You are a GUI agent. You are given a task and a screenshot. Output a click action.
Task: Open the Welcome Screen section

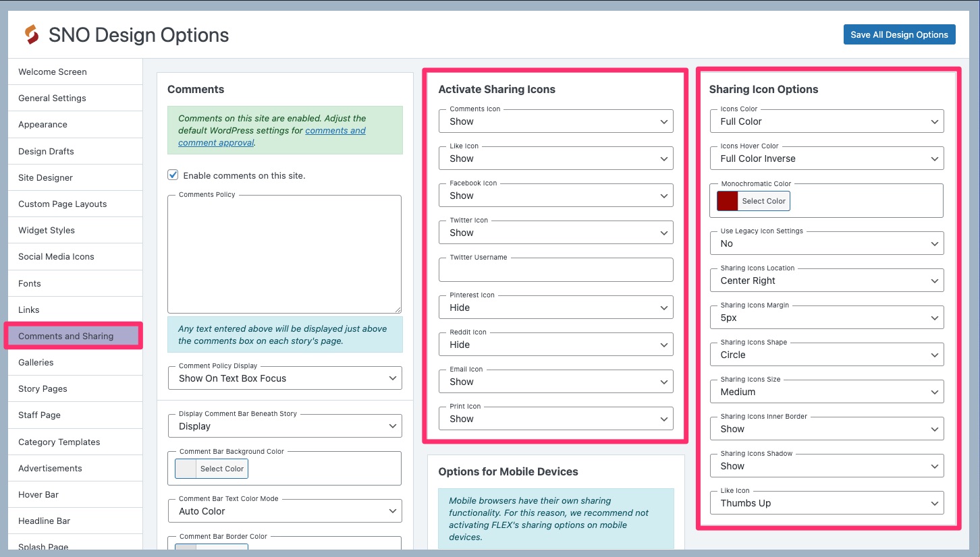click(x=75, y=71)
